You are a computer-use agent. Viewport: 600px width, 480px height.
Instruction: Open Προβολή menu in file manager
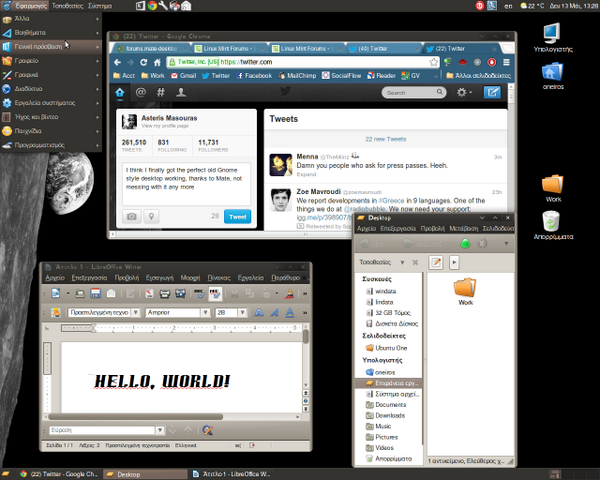[432, 229]
